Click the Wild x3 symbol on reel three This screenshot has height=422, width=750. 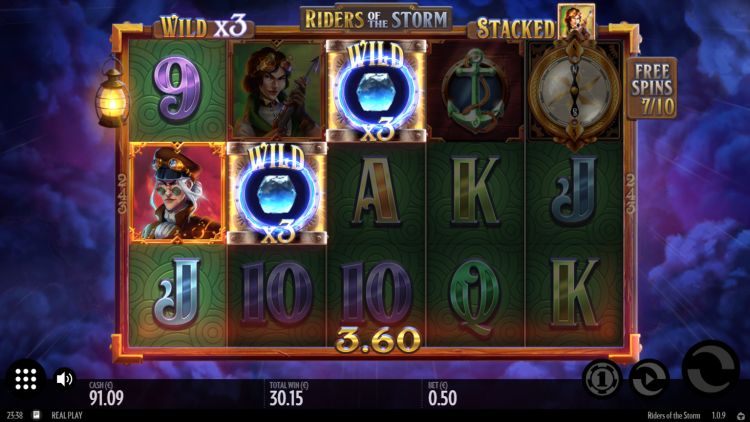click(376, 91)
